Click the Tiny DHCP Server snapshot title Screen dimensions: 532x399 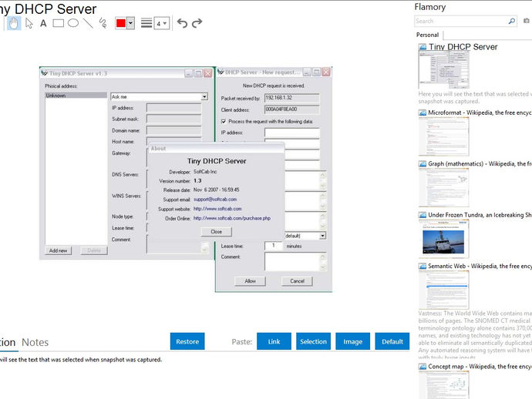pos(463,47)
